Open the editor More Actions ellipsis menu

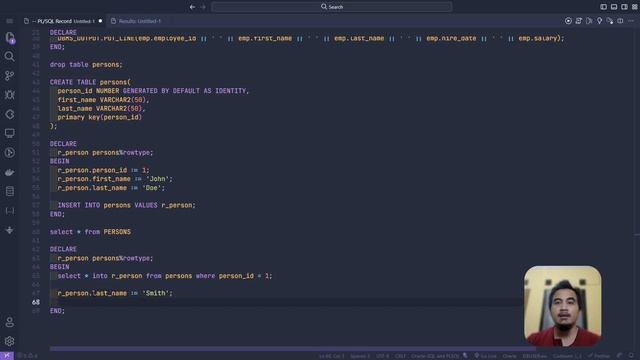coord(631,21)
